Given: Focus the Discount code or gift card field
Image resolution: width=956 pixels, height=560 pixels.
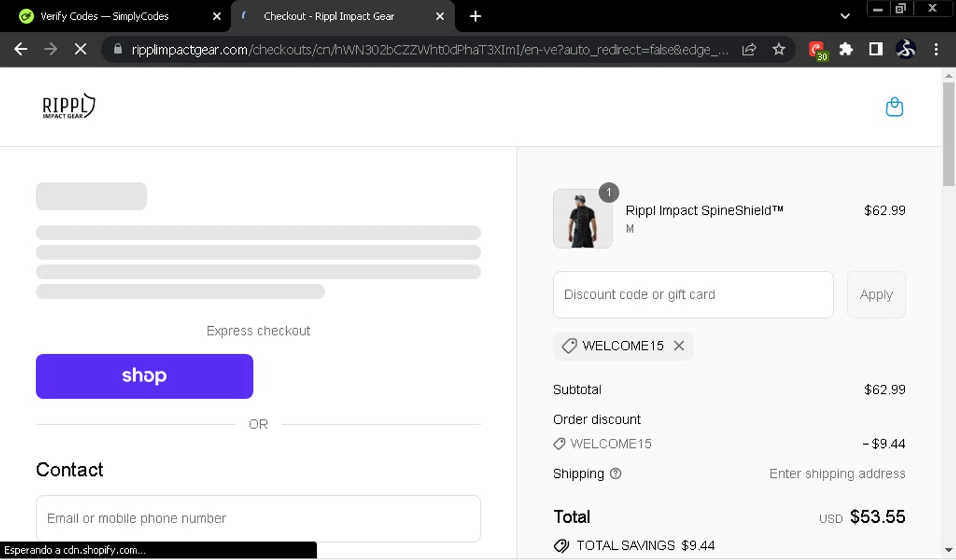Looking at the screenshot, I should pyautogui.click(x=693, y=294).
